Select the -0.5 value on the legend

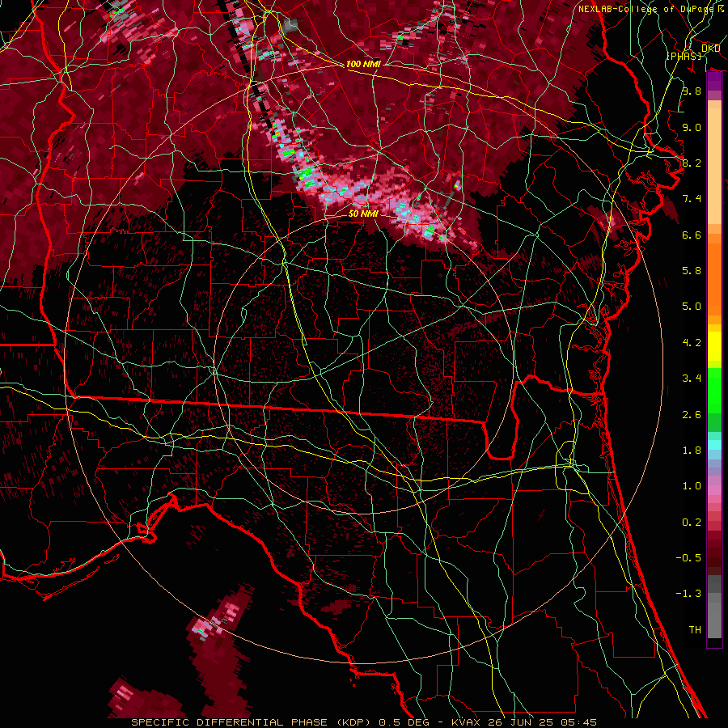(x=688, y=558)
